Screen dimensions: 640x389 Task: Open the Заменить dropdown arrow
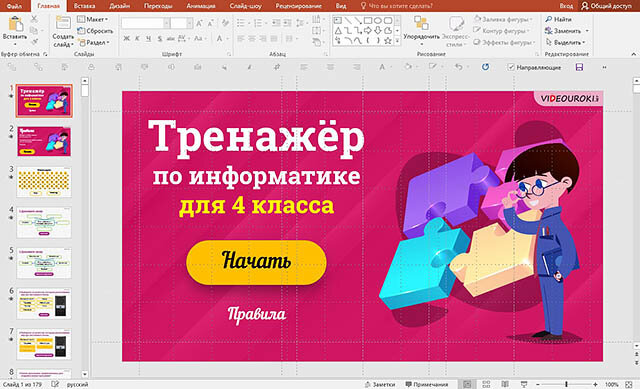(587, 31)
